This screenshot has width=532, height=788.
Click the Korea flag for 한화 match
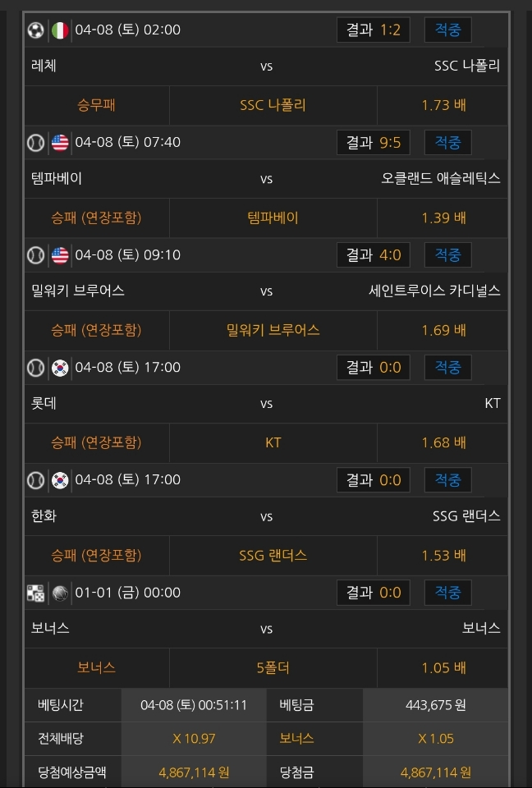pyautogui.click(x=60, y=480)
